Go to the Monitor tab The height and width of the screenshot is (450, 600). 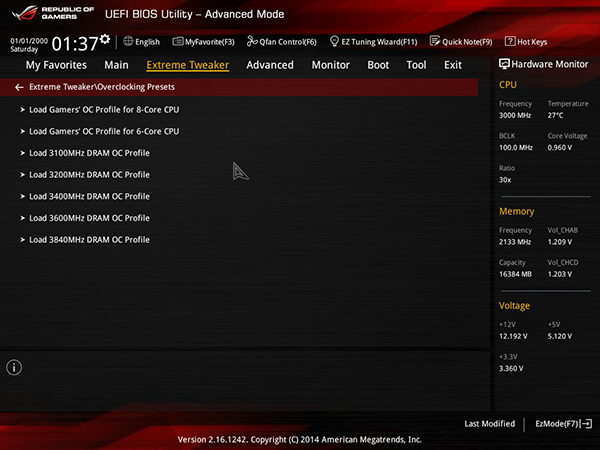pyautogui.click(x=331, y=65)
